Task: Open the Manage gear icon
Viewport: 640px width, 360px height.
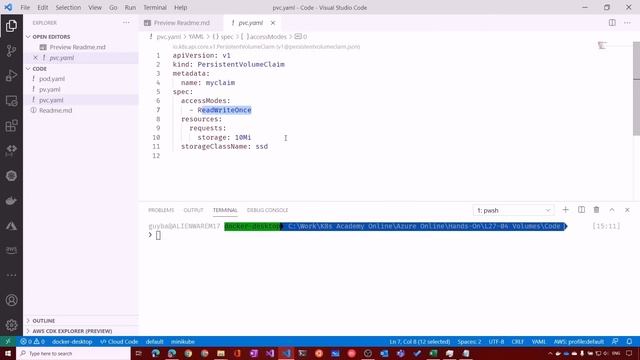Action: (11, 325)
